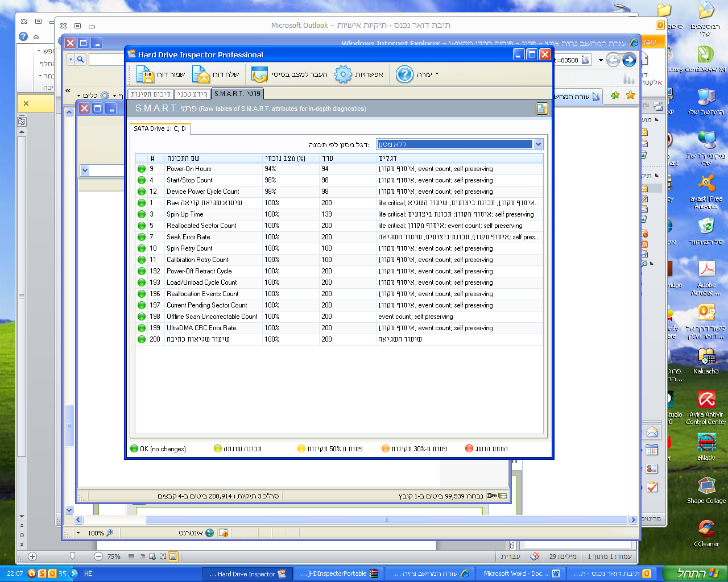Image resolution: width=728 pixels, height=582 pixels.
Task: Switch to the סיכום תקינות tab
Action: click(x=151, y=94)
